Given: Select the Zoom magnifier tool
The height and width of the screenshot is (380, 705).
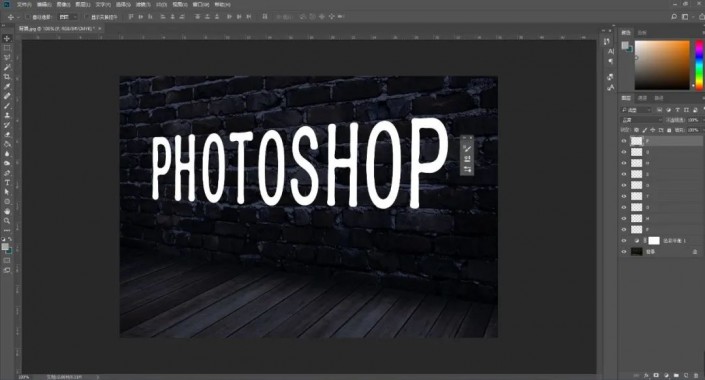Looking at the screenshot, I should (x=7, y=221).
